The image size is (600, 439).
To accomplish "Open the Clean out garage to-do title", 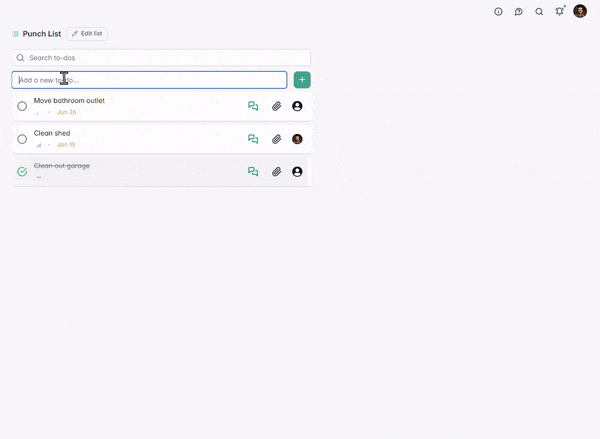I will pos(62,166).
